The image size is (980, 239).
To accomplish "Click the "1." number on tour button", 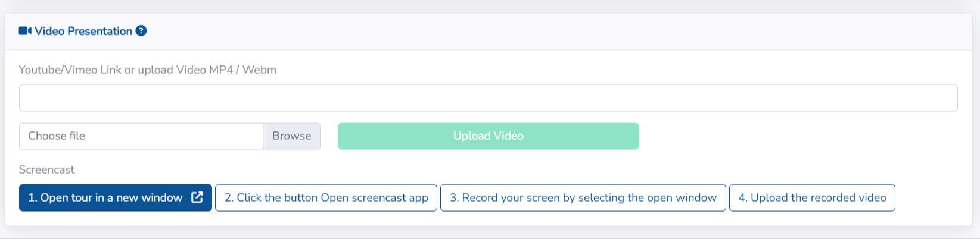I will pos(33,198).
